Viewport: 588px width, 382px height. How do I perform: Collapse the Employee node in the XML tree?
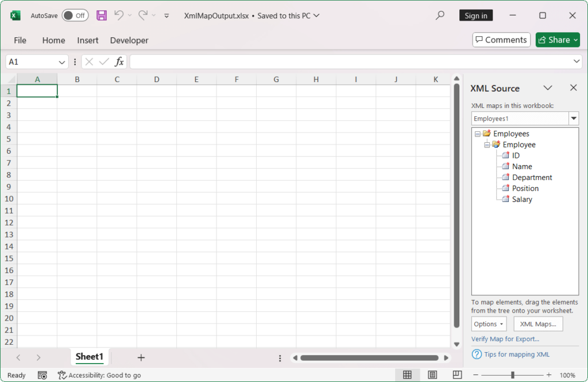(487, 145)
